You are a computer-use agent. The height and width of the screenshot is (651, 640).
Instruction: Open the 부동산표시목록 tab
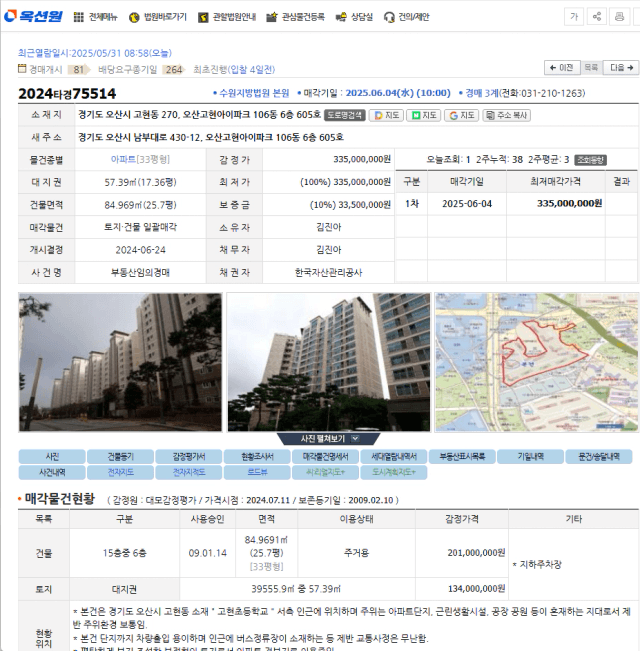pos(462,457)
